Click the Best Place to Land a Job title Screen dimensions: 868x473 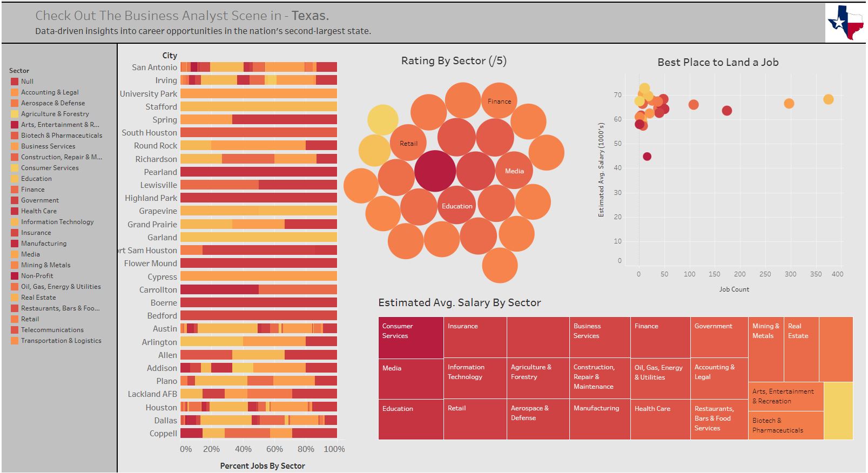(717, 62)
